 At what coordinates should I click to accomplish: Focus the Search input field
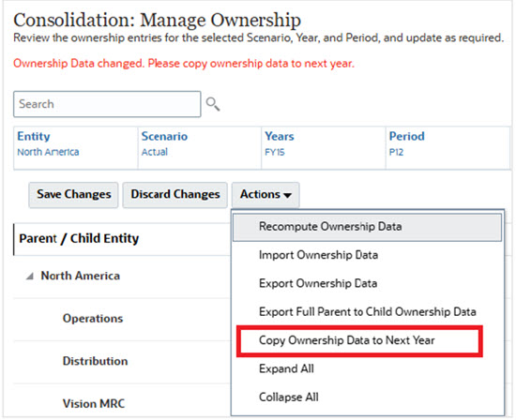(107, 104)
